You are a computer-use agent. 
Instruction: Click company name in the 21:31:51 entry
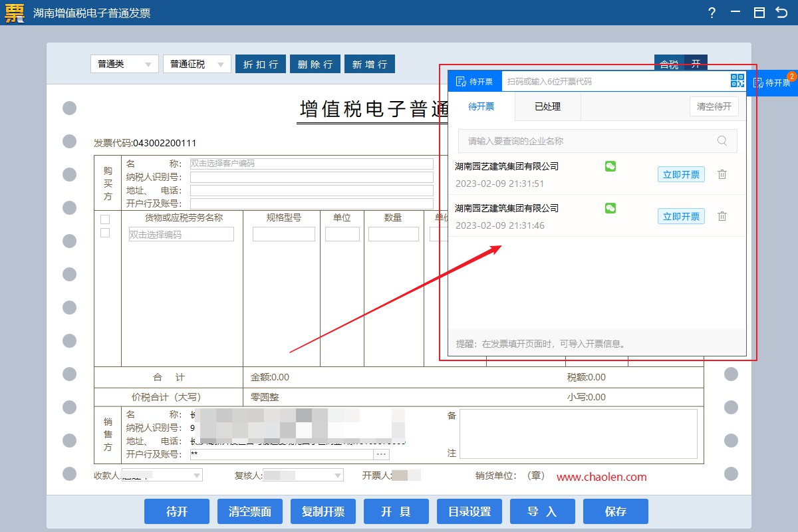pyautogui.click(x=507, y=166)
